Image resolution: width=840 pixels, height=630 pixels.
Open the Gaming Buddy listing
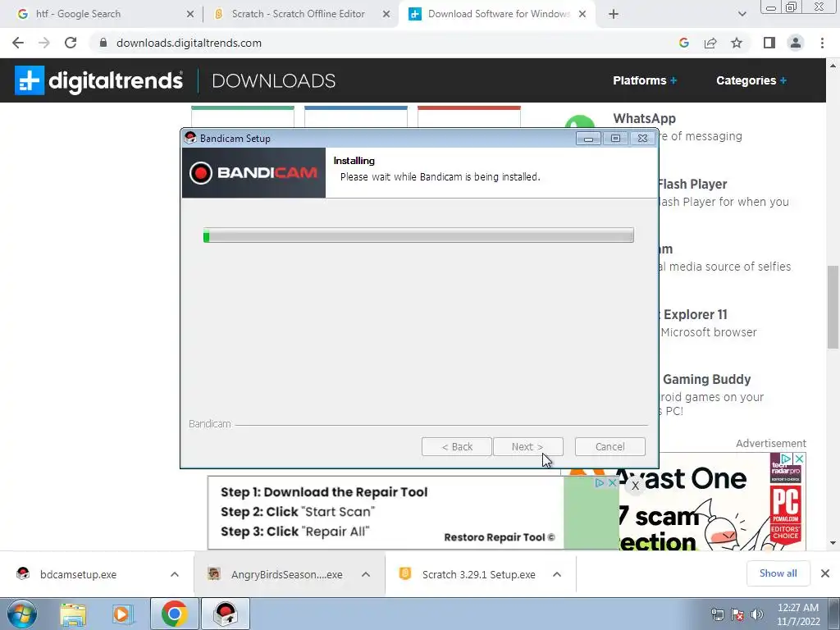click(x=706, y=379)
